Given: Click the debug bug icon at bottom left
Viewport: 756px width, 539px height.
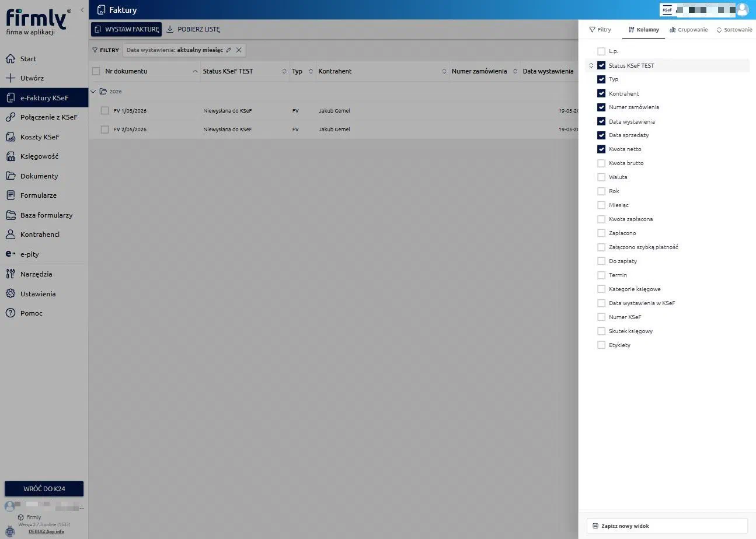Looking at the screenshot, I should pos(10,531).
